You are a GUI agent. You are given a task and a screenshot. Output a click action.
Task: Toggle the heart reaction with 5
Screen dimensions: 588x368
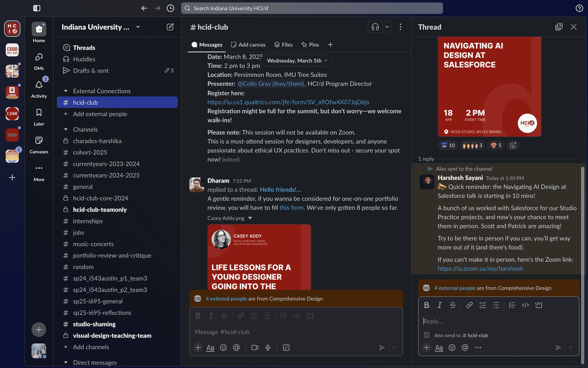[496, 145]
